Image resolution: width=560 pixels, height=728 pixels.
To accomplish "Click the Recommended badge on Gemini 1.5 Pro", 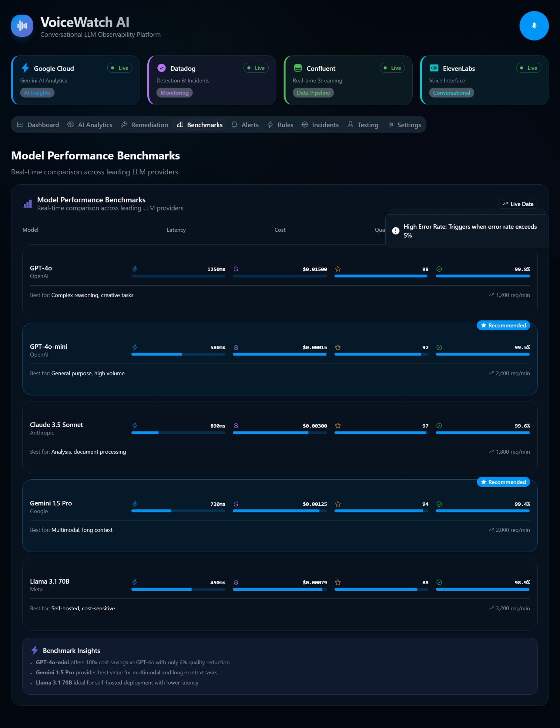I will (x=503, y=482).
